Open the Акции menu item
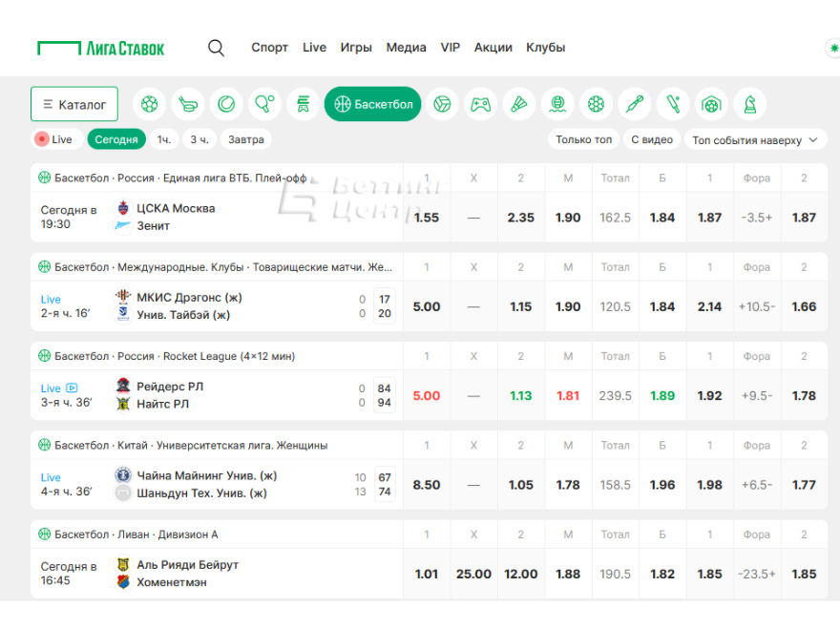 tap(493, 48)
